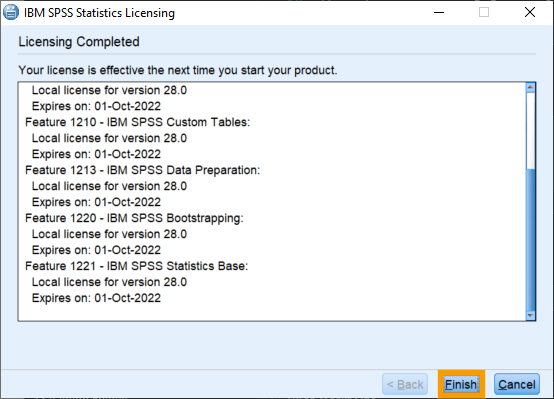Click the disabled maximize button
Image resolution: width=554 pixels, height=399 pixels.
pyautogui.click(x=484, y=12)
